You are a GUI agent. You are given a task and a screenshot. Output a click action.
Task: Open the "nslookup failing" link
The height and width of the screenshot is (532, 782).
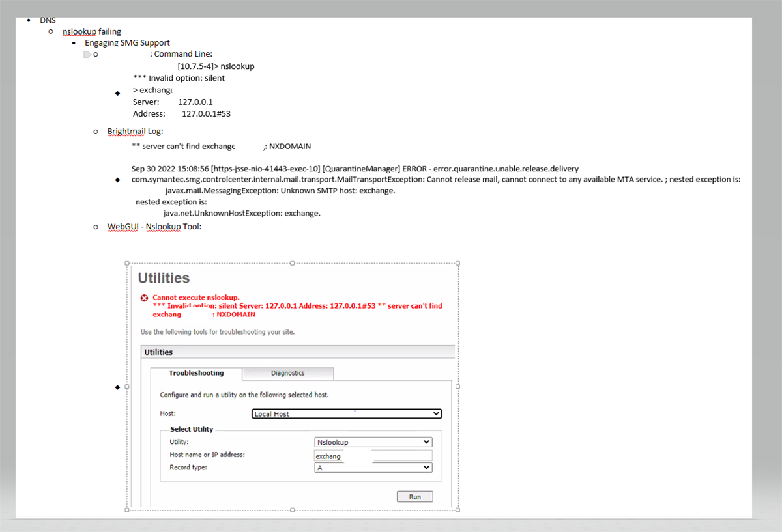(79, 31)
